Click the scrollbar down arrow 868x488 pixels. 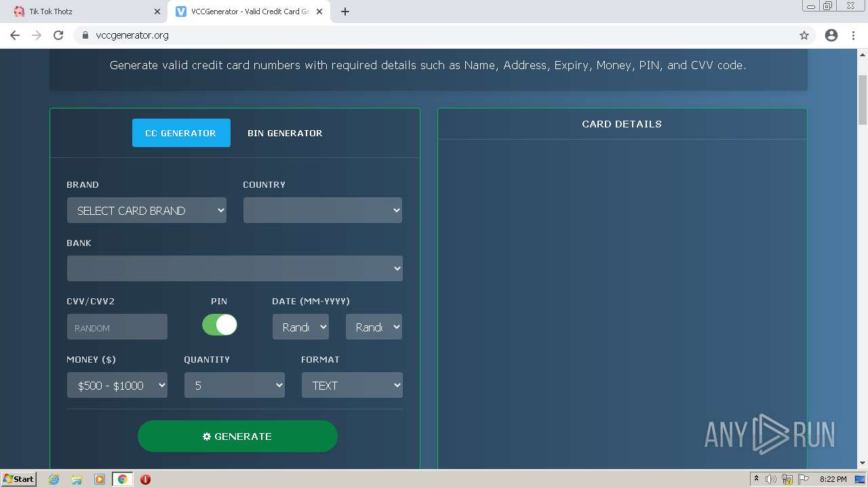coord(863,464)
